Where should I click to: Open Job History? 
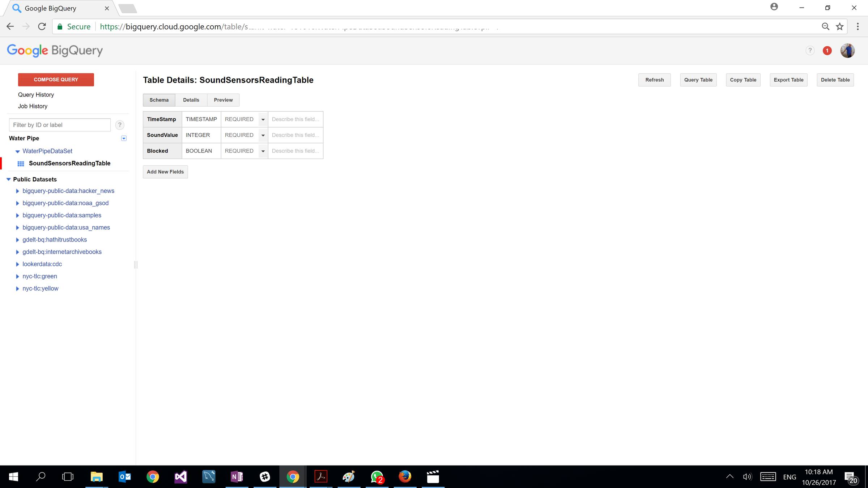pos(33,106)
